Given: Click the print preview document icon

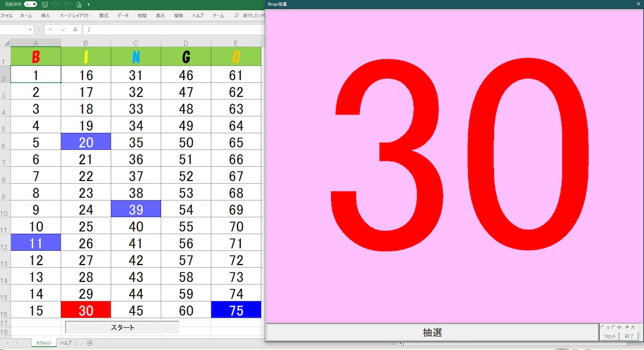Looking at the screenshot, I should pos(79,4).
